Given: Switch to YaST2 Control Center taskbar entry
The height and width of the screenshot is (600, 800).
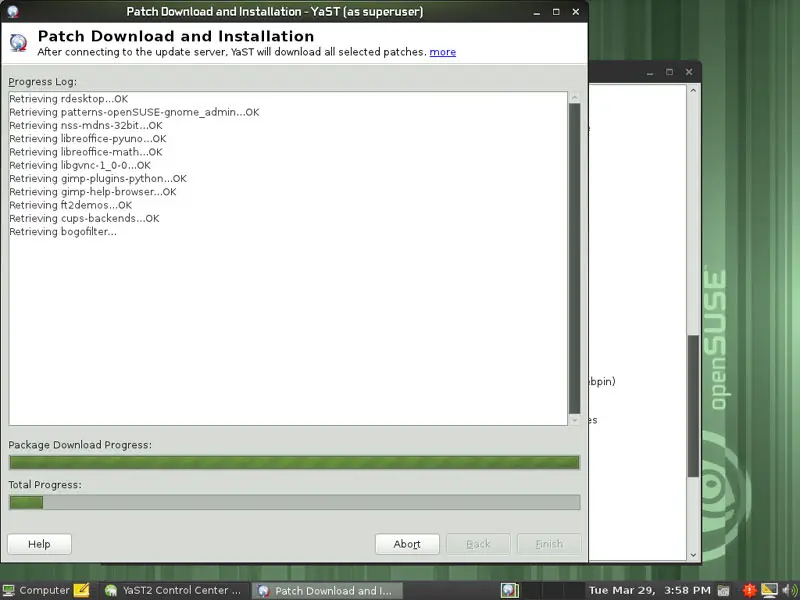Looking at the screenshot, I should pos(173,590).
